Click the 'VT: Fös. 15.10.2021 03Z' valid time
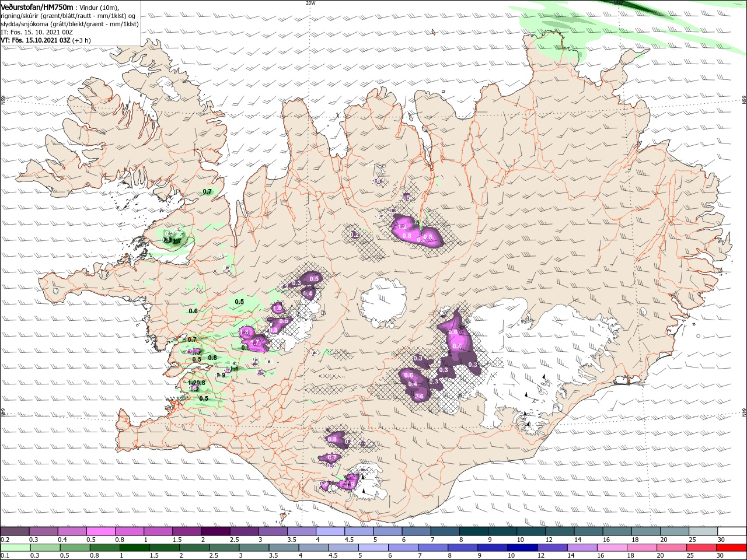The image size is (747, 560). 36,40
